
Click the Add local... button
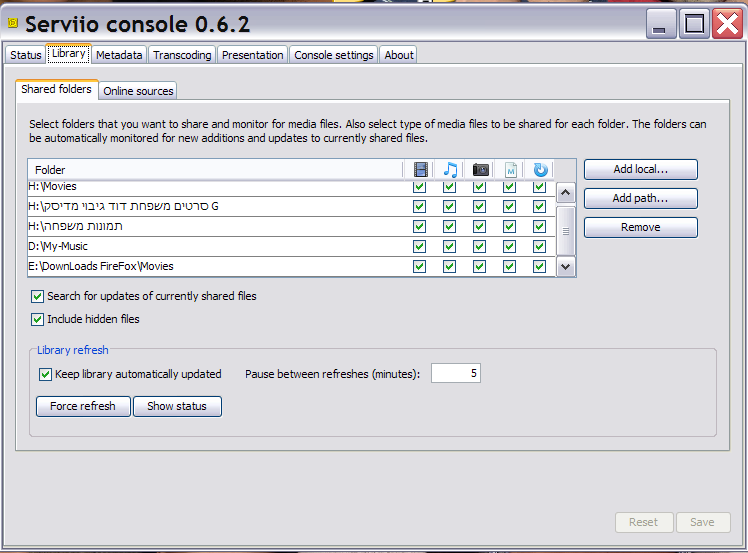[x=640, y=170]
